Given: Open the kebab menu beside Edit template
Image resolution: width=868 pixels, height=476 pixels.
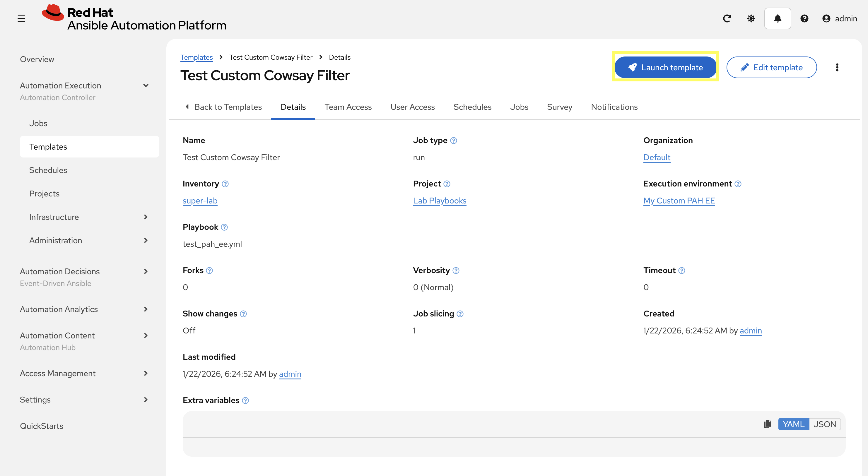Looking at the screenshot, I should coord(837,67).
